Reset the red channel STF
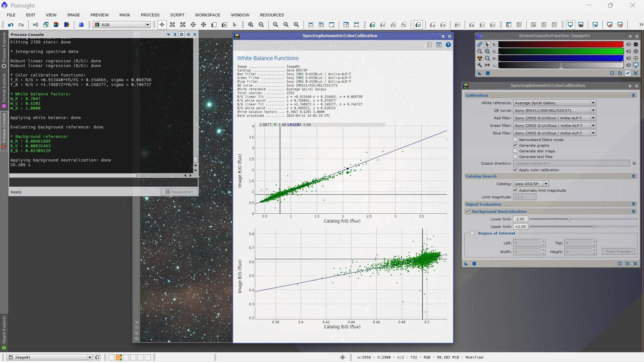Image resolution: width=644 pixels, height=362 pixels. pos(628,44)
